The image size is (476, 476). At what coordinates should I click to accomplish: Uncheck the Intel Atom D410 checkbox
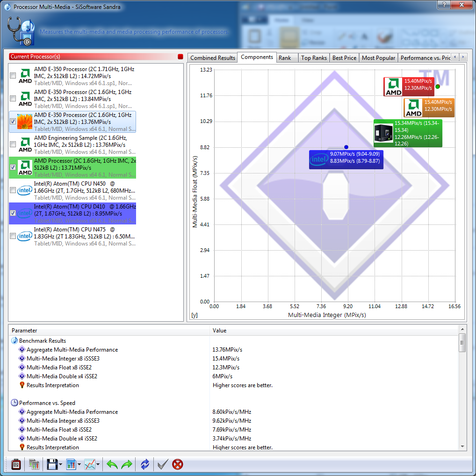13,213
